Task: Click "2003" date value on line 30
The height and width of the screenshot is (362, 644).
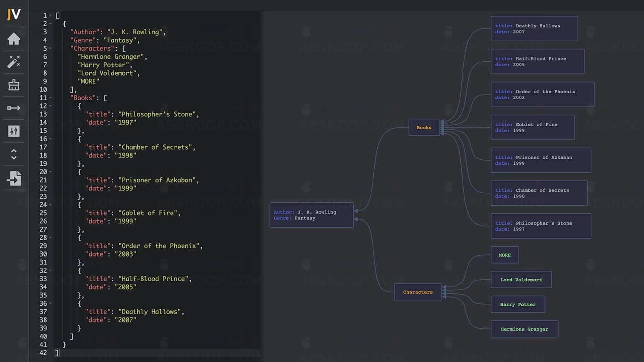Action: 125,254
